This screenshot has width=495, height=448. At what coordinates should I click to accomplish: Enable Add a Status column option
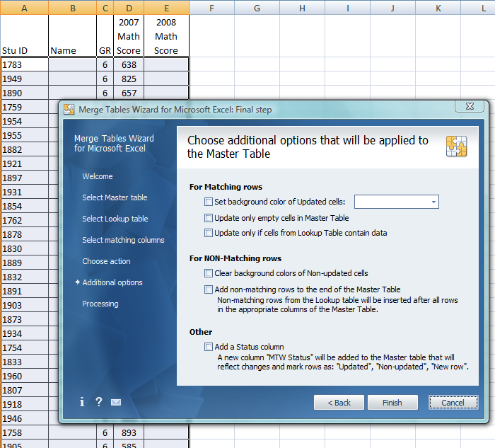(x=209, y=347)
